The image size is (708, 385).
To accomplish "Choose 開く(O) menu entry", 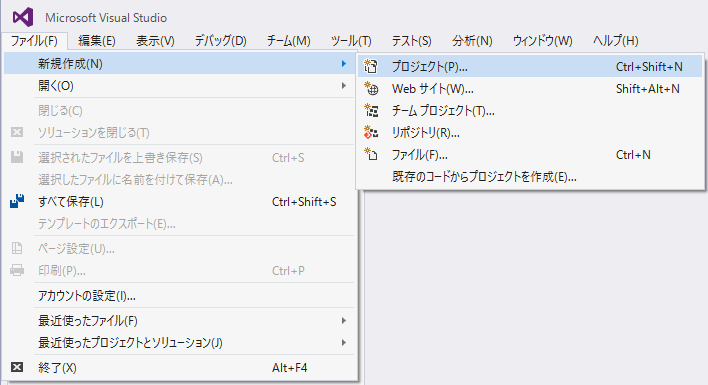I will pos(179,86).
